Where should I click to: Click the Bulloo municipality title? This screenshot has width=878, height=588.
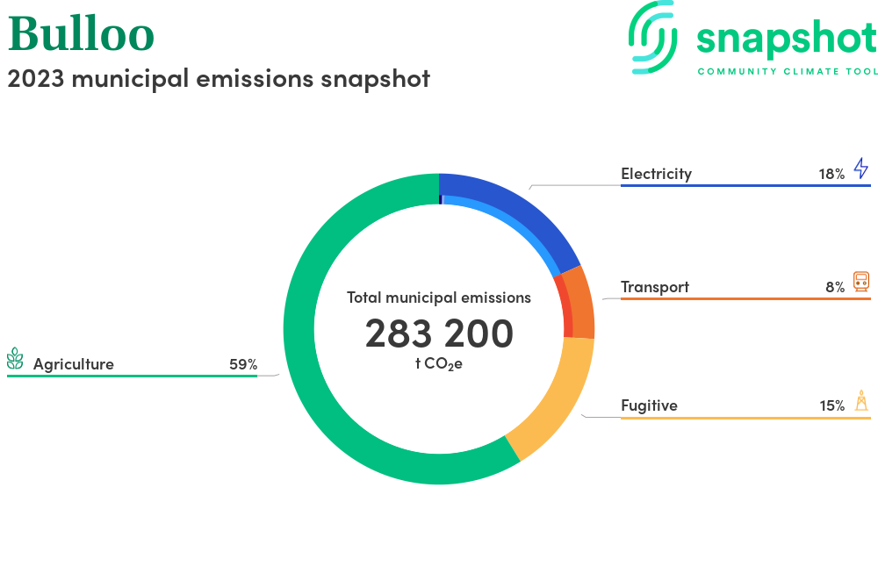point(81,33)
